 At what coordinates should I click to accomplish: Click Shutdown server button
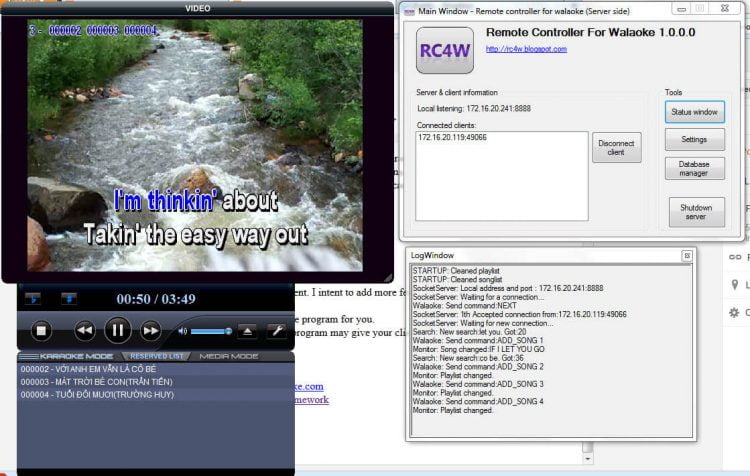point(696,212)
